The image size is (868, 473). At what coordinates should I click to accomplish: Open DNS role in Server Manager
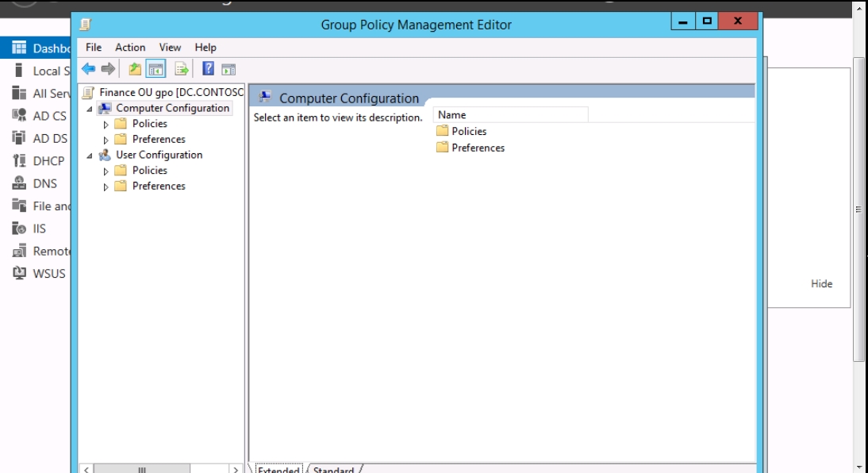(36, 183)
